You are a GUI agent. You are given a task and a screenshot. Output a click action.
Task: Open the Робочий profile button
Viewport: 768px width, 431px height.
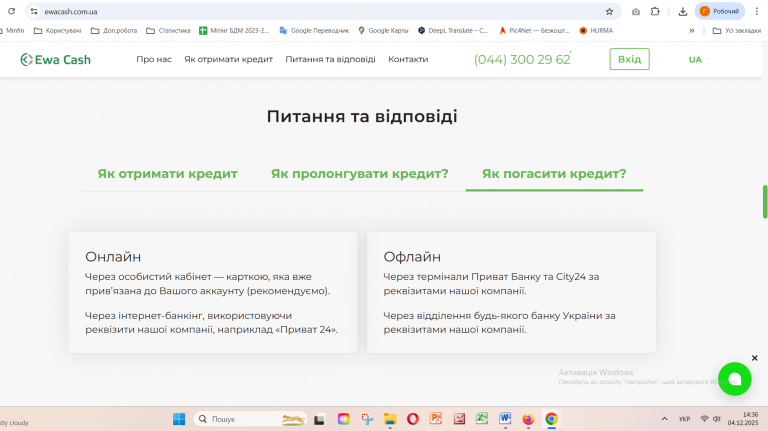click(720, 11)
